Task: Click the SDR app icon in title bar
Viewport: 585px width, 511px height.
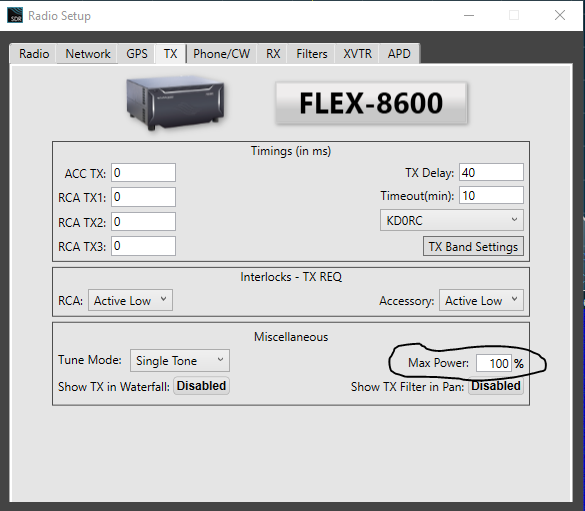Action: coord(15,15)
